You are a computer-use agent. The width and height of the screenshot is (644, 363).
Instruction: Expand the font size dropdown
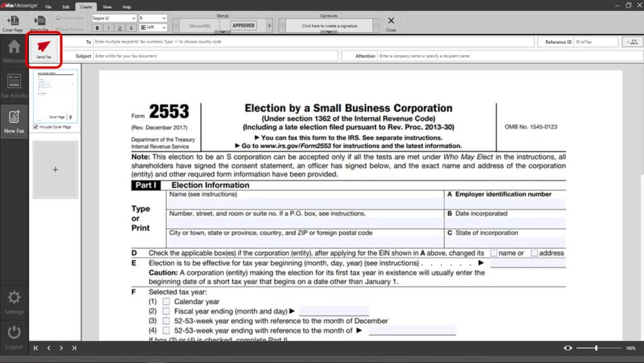point(153,18)
